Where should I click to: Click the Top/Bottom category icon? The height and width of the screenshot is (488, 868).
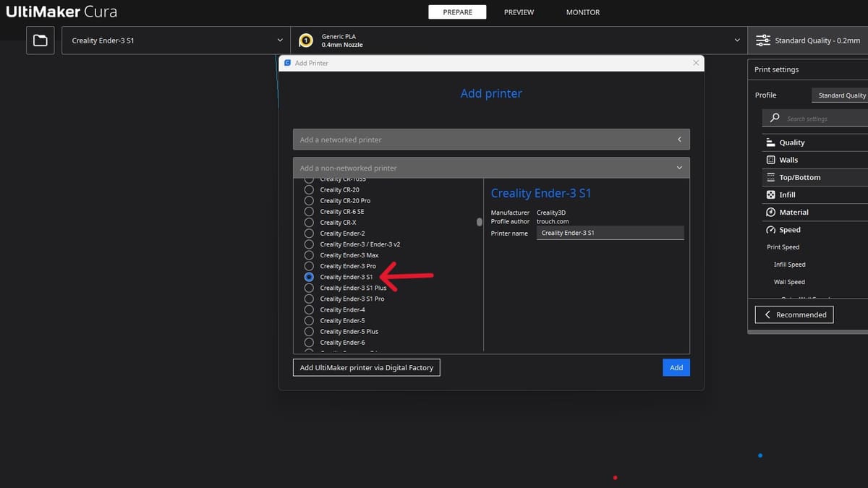(770, 177)
